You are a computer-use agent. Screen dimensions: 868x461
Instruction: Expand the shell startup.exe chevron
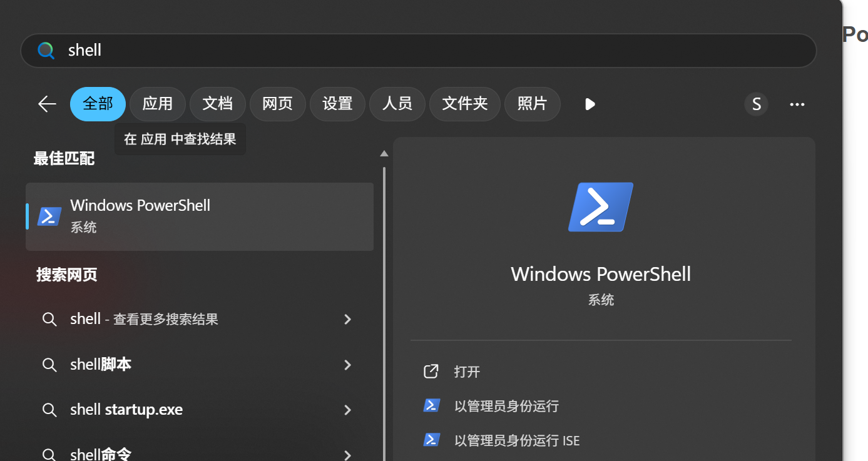348,410
